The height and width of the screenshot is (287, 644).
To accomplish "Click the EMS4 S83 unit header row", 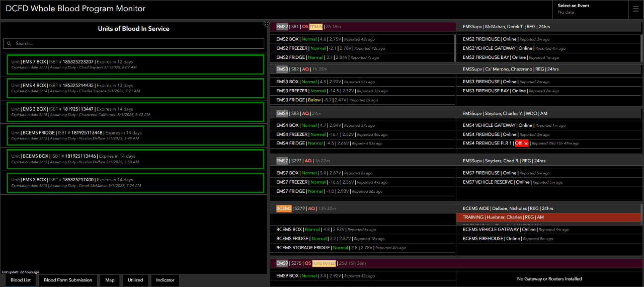I will click(363, 113).
